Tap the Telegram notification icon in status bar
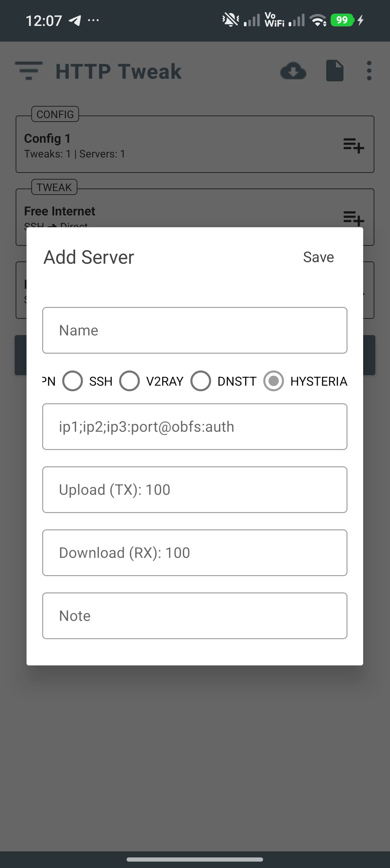 (75, 20)
